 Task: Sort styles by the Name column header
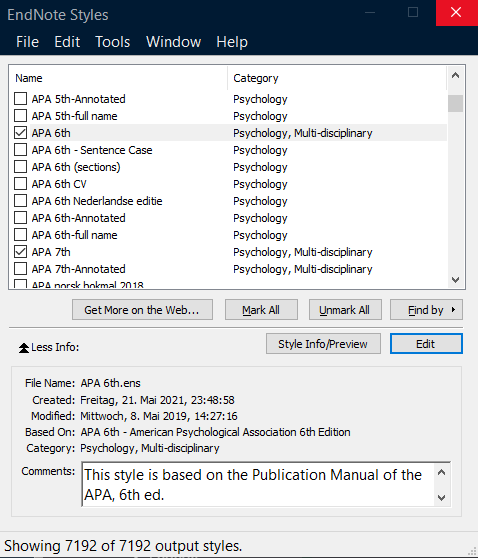pyautogui.click(x=117, y=78)
